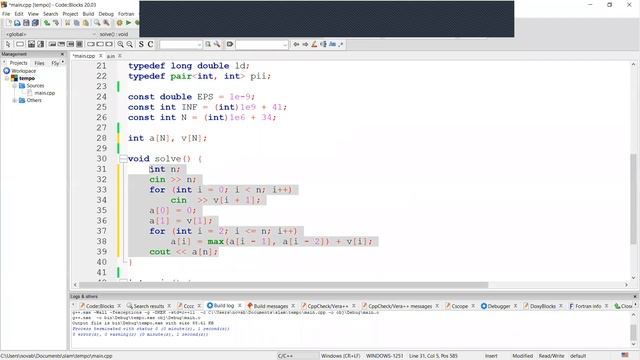Collapse the solve() function fold marker
640x360 pixels.
(122, 159)
